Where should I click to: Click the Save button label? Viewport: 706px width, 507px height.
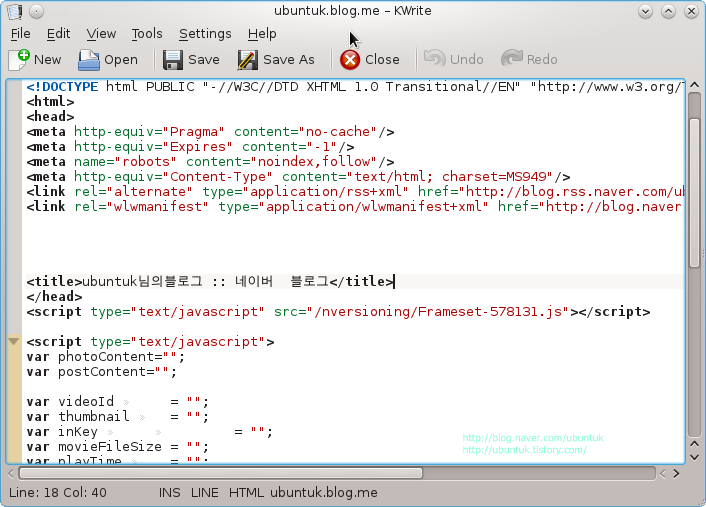(204, 59)
